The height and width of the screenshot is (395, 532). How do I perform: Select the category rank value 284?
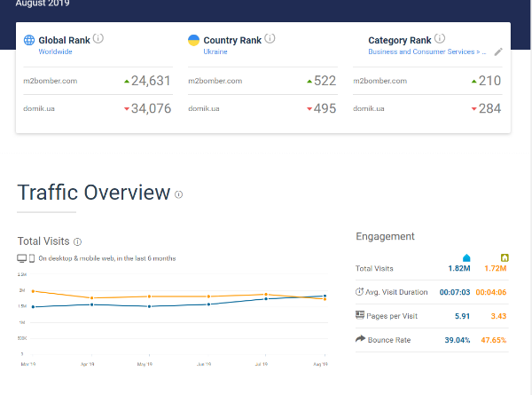(x=490, y=108)
